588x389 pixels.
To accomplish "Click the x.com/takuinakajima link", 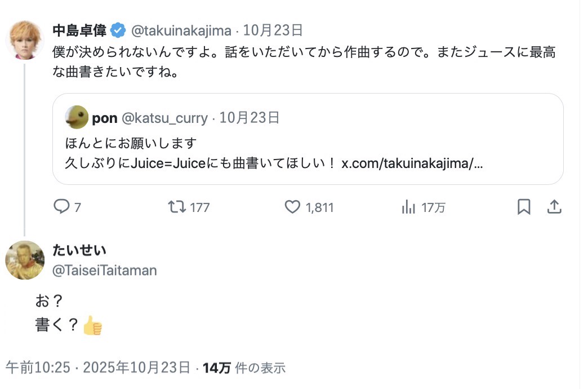I will point(412,163).
